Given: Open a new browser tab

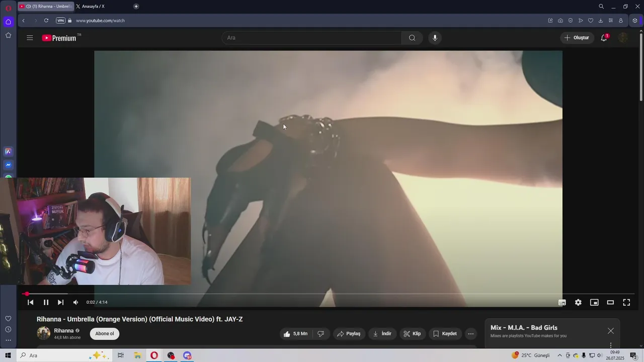Looking at the screenshot, I should point(136,7).
